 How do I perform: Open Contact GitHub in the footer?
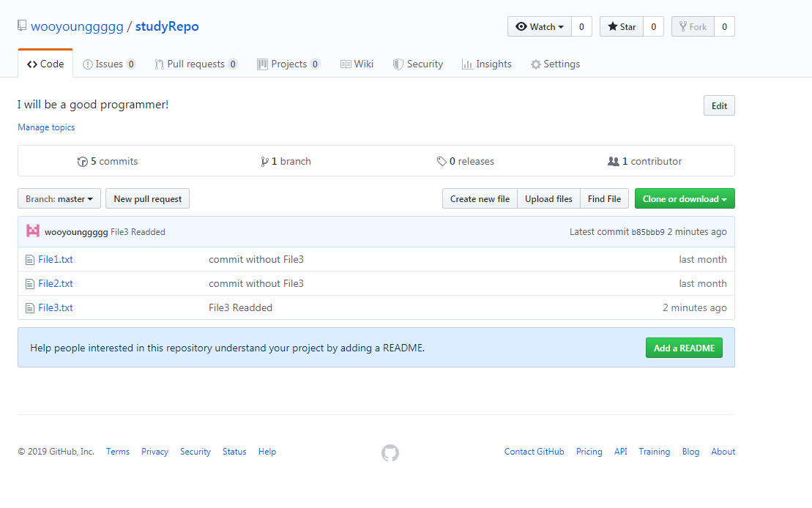tap(534, 452)
